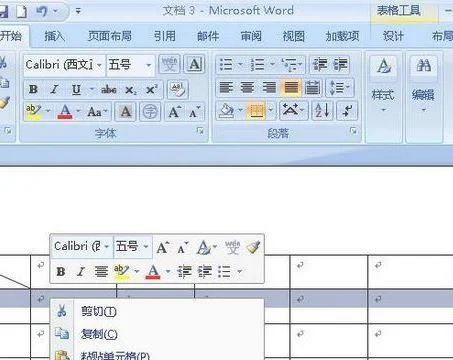Click the numbering list icon in ribbon
Viewport: 453px width, 360px height.
(258, 64)
